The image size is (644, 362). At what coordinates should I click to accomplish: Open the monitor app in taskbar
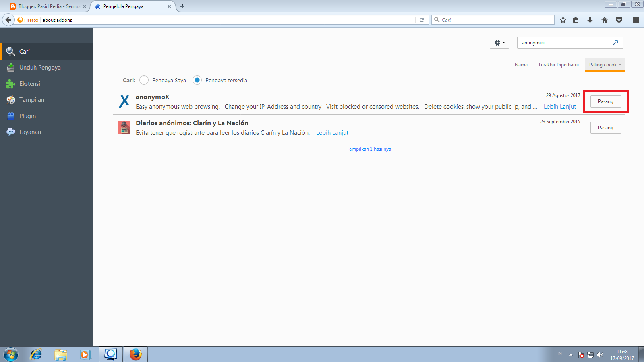click(x=110, y=355)
